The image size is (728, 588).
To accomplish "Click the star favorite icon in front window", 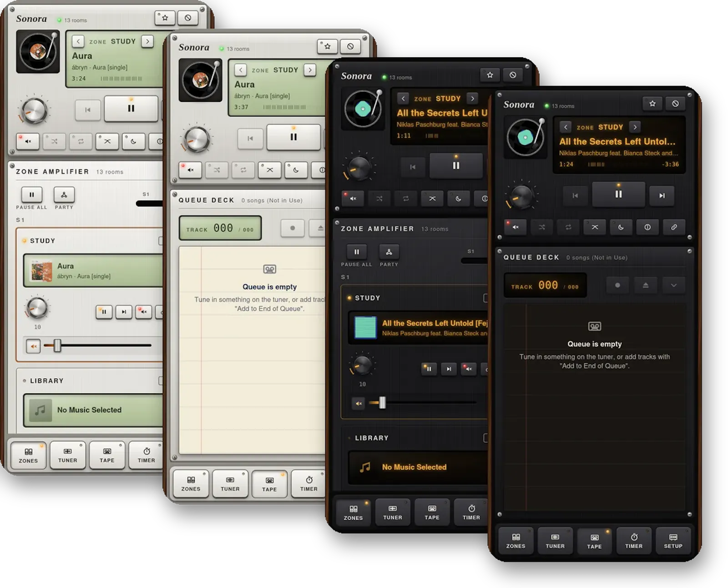I will 652,104.
